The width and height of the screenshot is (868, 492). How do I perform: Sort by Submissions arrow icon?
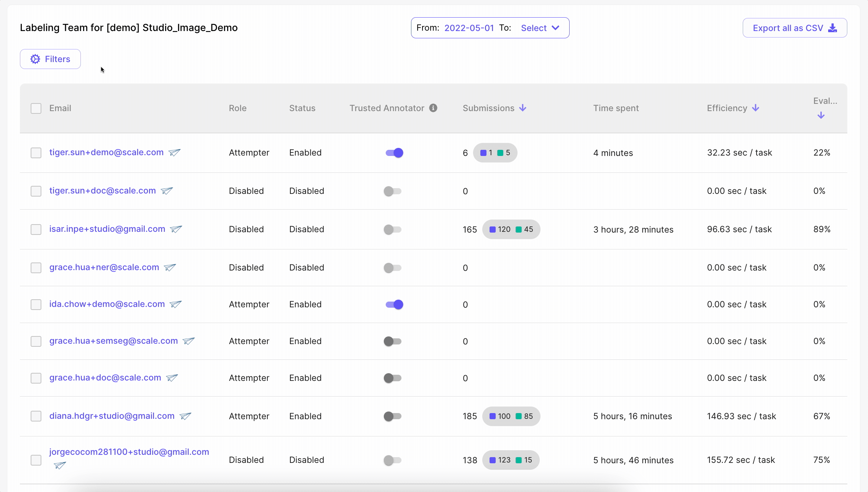tap(523, 108)
